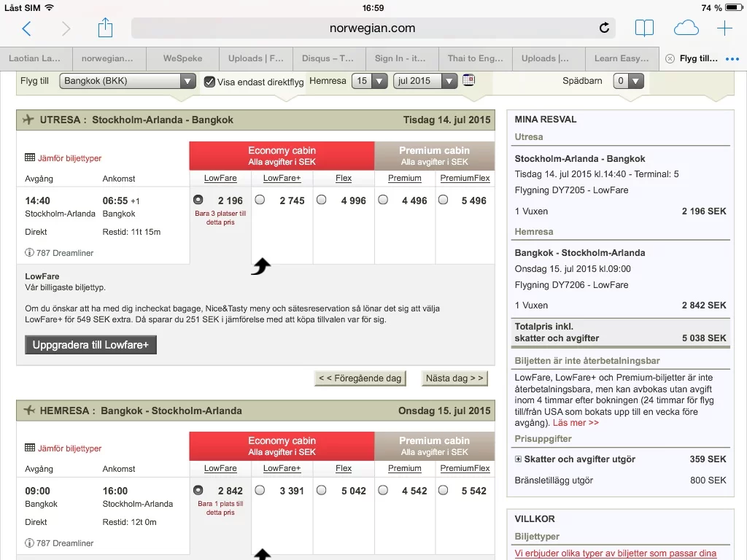Add a new tab with plus icon
Screen dimensions: 747x560
724,28
